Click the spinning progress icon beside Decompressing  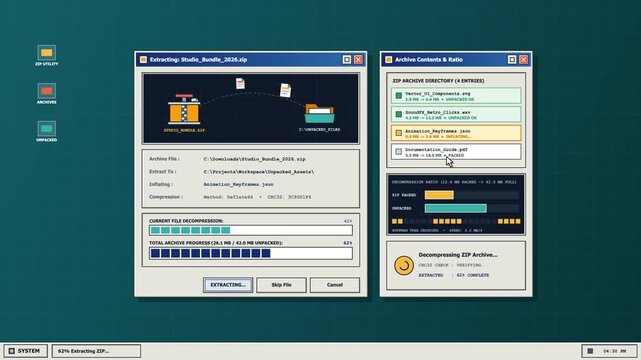pyautogui.click(x=403, y=266)
